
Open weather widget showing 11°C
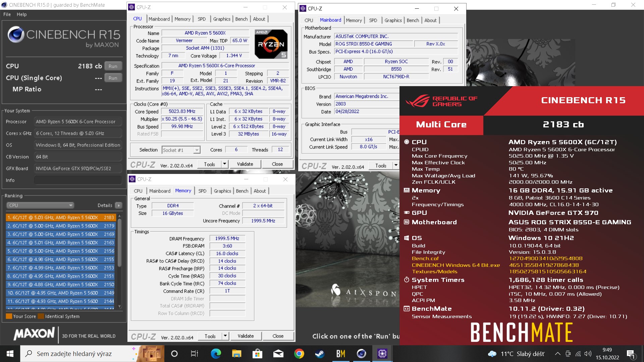click(516, 354)
